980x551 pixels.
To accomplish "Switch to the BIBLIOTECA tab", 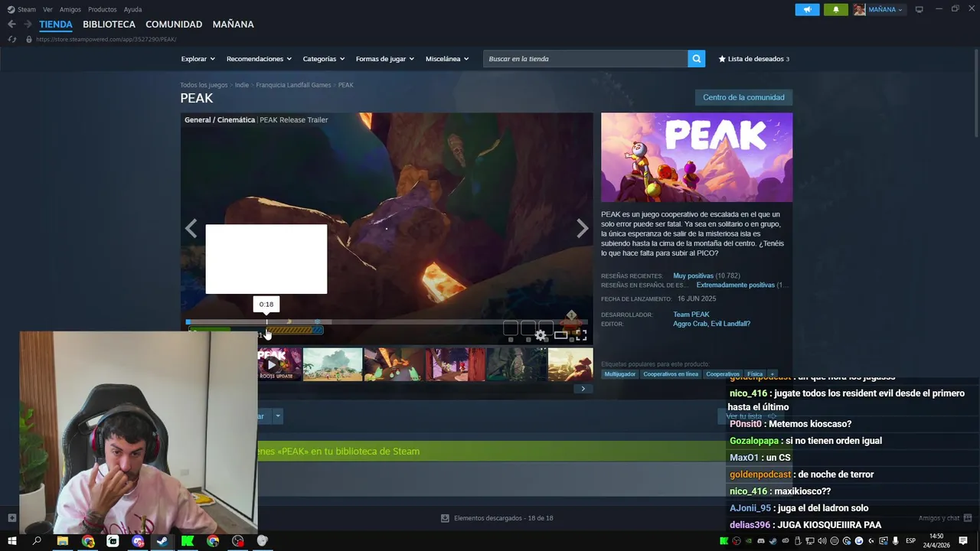I will point(109,24).
